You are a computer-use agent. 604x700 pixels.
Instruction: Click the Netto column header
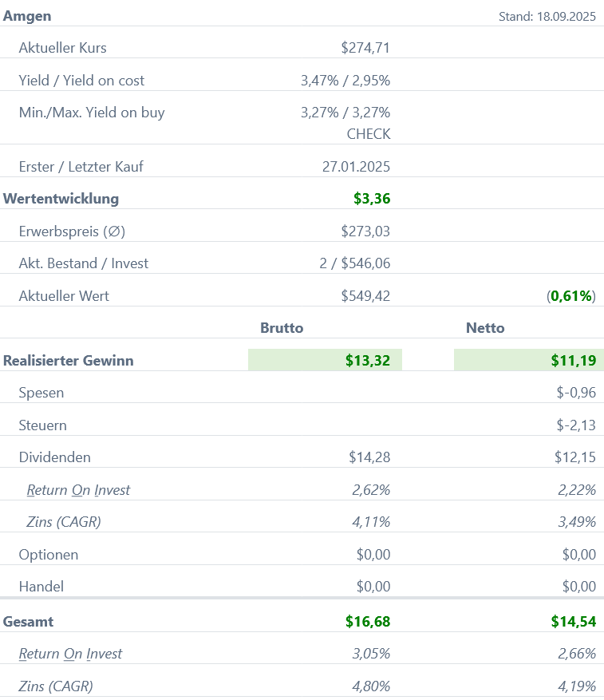pyautogui.click(x=485, y=328)
